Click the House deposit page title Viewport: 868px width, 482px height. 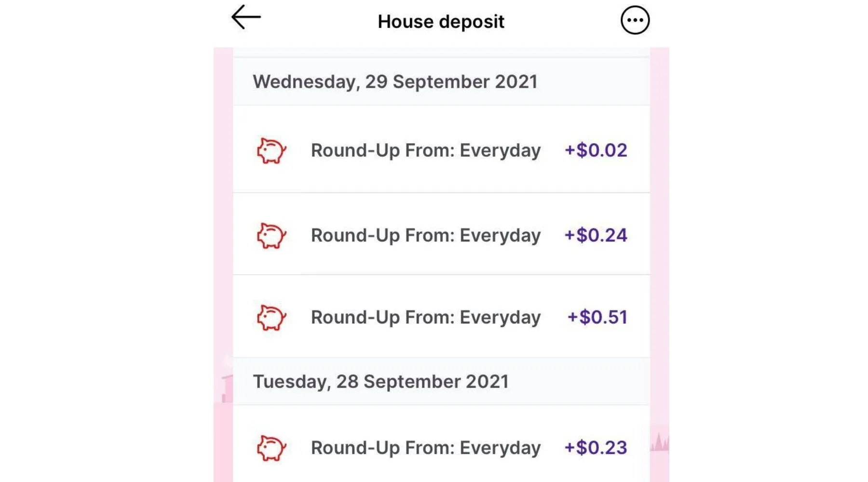[x=441, y=22]
